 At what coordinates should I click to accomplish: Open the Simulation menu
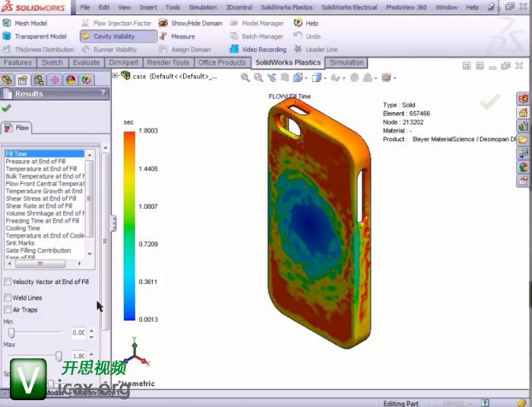pos(202,7)
